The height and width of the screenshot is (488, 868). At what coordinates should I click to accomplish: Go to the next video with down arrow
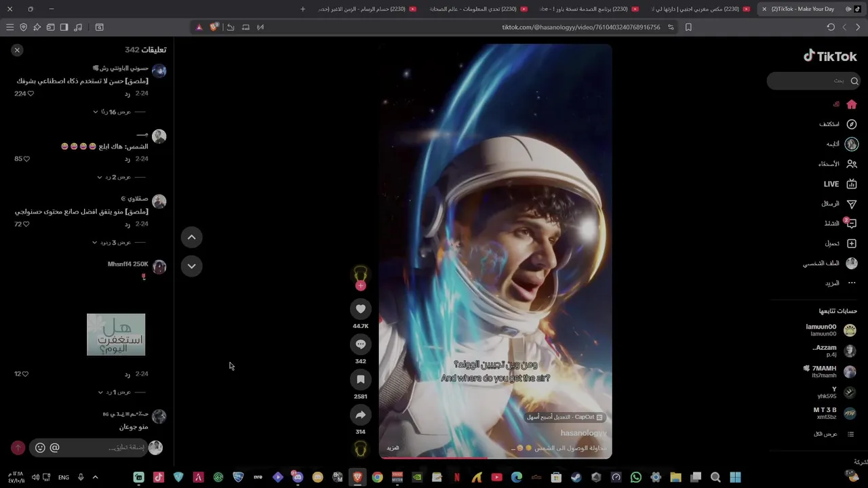(191, 266)
